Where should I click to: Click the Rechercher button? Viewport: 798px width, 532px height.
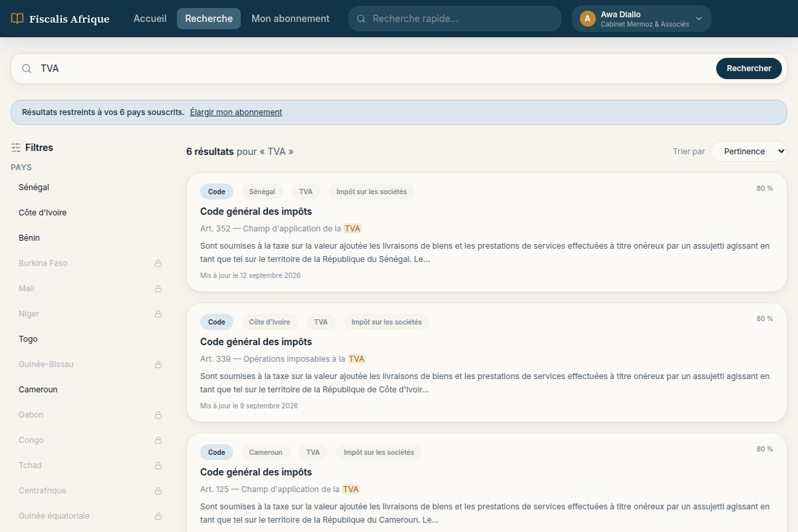click(x=749, y=68)
